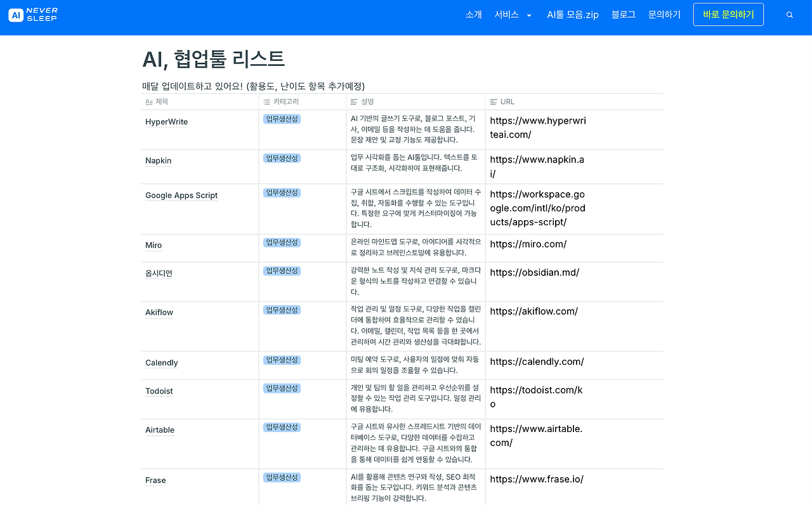Open the HyperWrite title link
The width and height of the screenshot is (812, 505).
[x=166, y=122]
